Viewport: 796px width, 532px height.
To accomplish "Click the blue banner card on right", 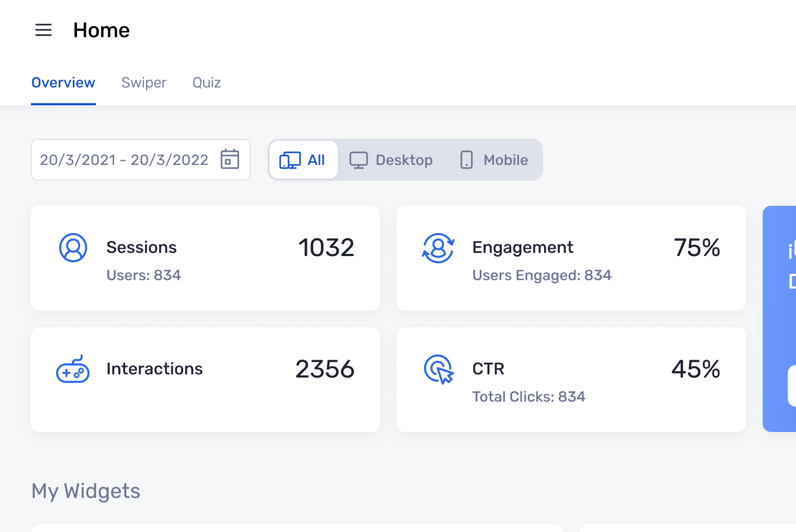I will 780,318.
